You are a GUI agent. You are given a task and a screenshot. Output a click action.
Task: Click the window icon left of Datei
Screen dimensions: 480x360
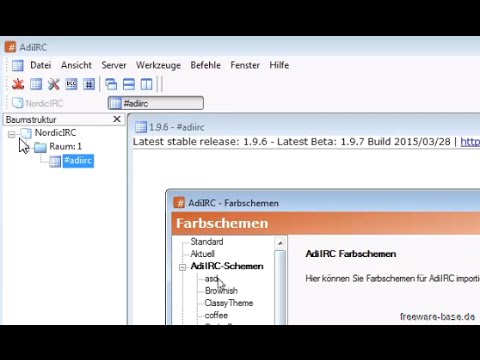point(18,65)
